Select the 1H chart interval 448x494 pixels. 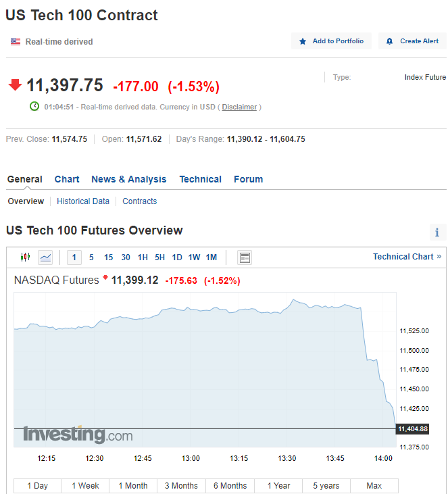(x=143, y=257)
